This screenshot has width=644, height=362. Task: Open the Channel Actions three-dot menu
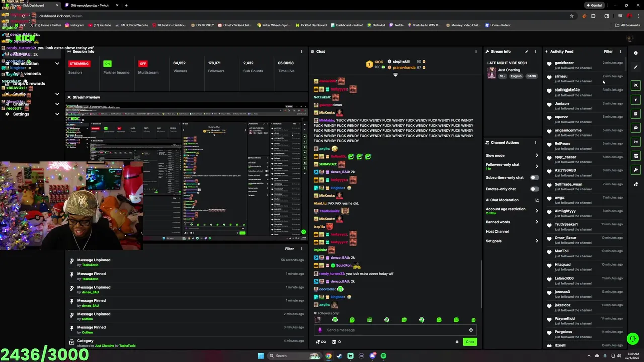536,143
